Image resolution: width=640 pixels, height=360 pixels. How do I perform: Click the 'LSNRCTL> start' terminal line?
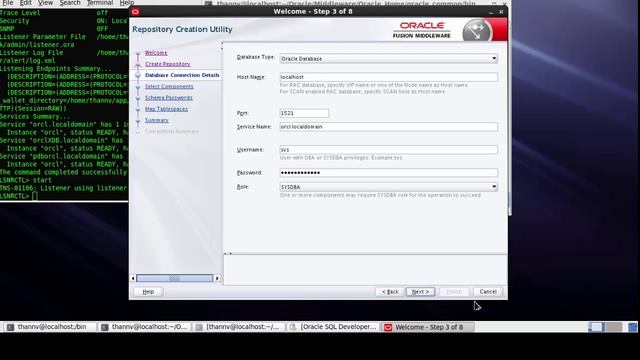26,180
